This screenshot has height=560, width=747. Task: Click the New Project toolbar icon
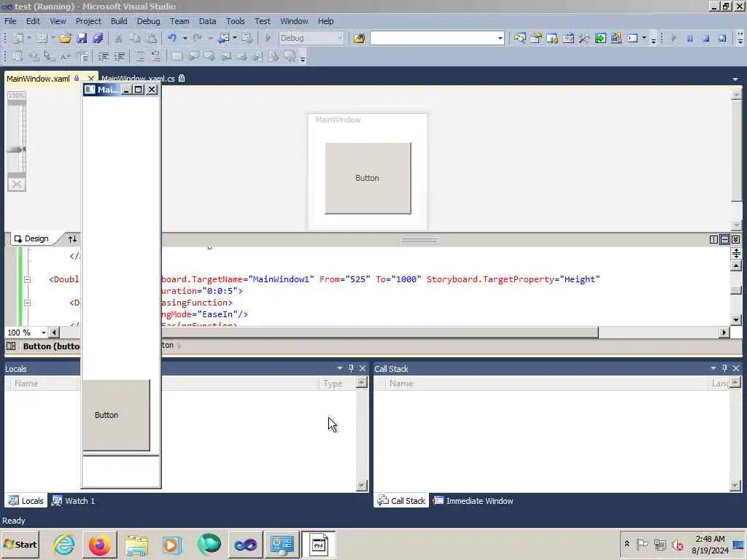point(18,38)
